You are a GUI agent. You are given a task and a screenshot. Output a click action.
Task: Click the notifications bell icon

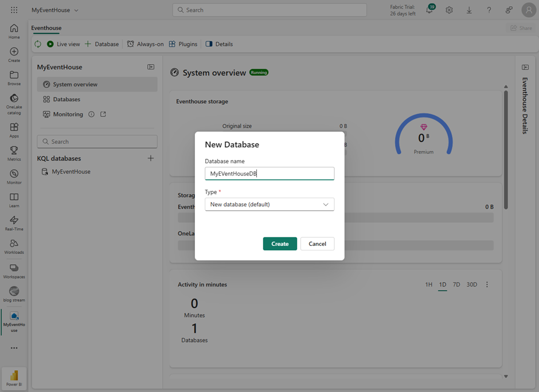[429, 10]
